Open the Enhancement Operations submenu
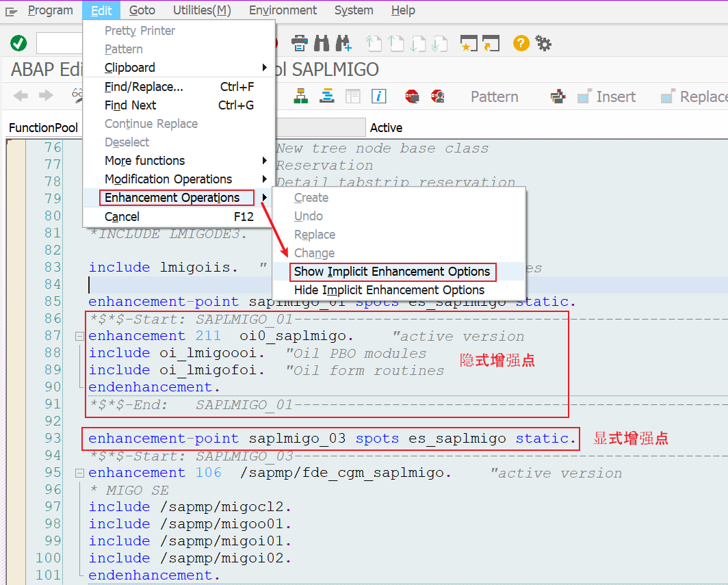Screen dimensions: 728x585 click(179, 198)
